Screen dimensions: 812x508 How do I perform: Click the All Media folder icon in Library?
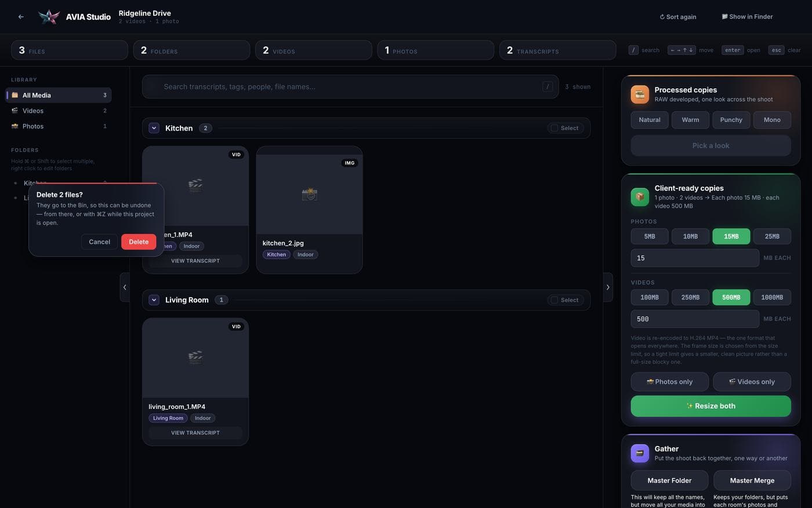(x=15, y=95)
